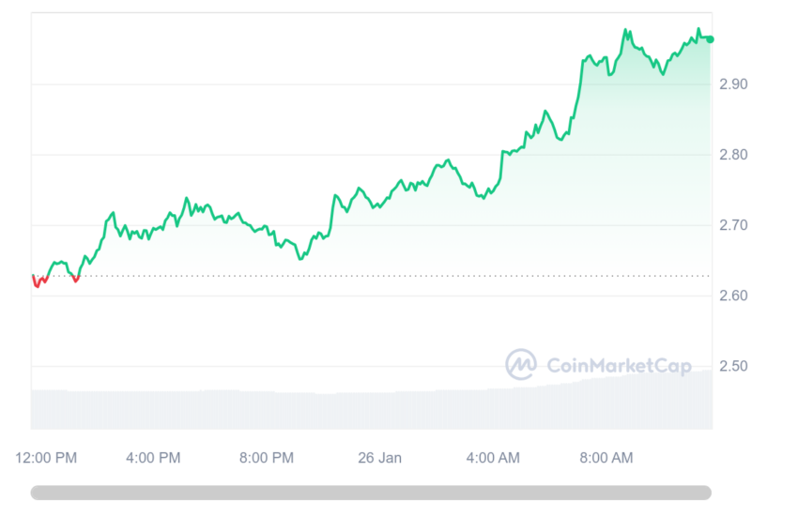Click the red dip at the chart start

39,281
